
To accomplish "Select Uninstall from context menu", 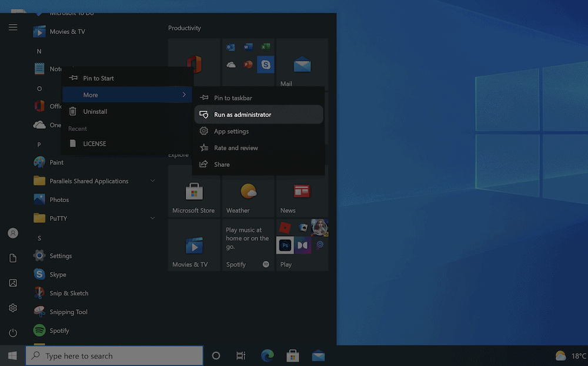I will pyautogui.click(x=127, y=112).
